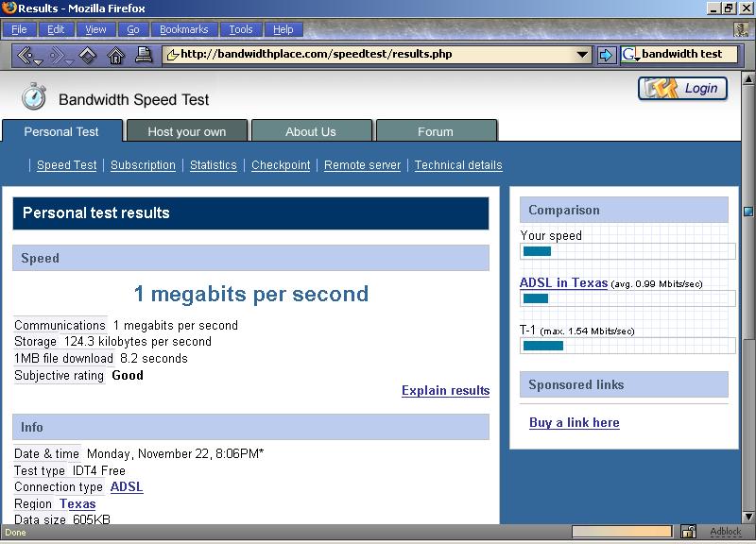Follow the Subscription link
Image resolution: width=756 pixels, height=544 pixels.
[x=144, y=165]
